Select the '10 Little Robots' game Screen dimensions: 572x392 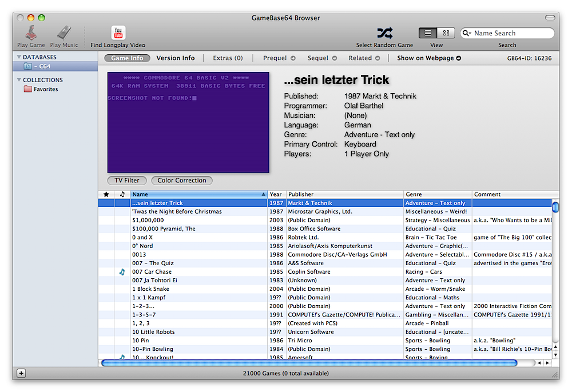pyautogui.click(x=325, y=332)
